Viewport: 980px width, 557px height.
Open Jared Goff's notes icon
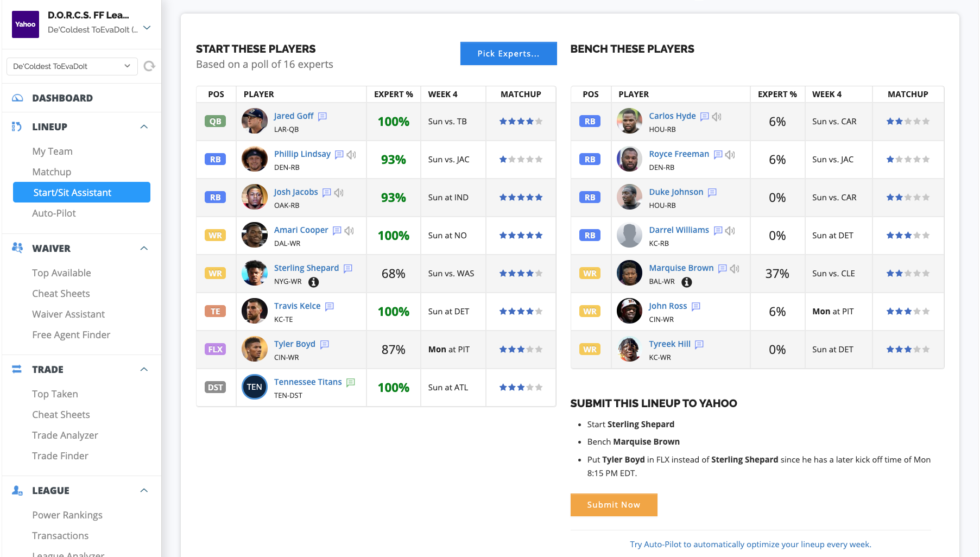323,116
